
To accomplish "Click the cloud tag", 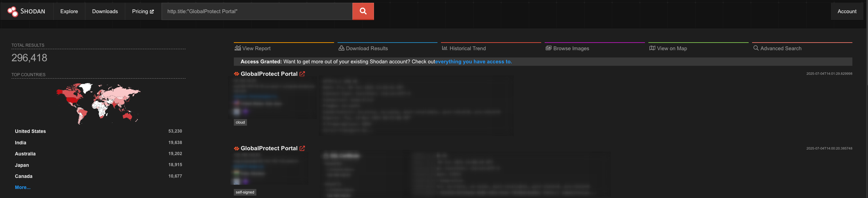I will tap(240, 122).
